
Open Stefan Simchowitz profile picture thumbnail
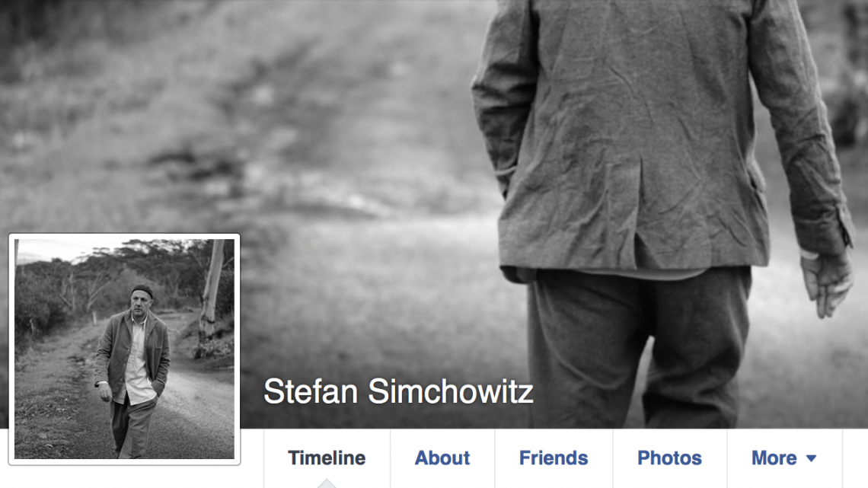[125, 349]
